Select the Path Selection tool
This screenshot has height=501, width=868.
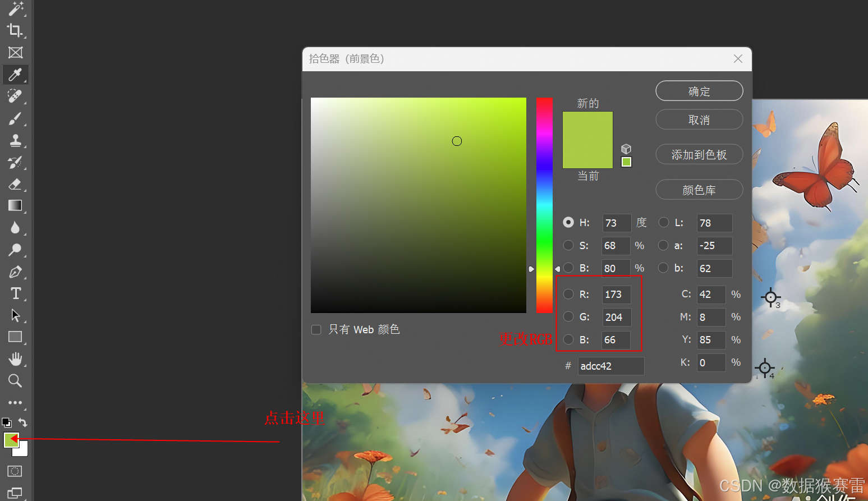[15, 315]
